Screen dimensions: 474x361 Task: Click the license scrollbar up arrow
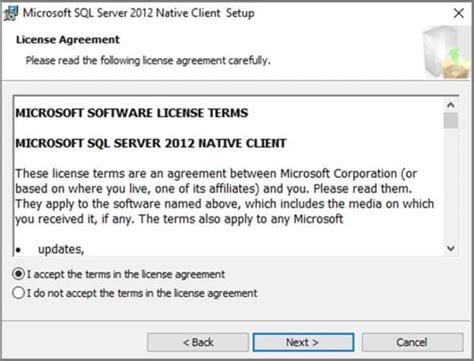click(451, 105)
